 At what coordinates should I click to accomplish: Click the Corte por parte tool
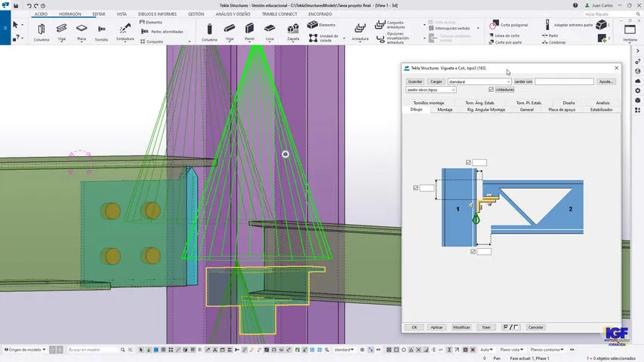[x=505, y=42]
